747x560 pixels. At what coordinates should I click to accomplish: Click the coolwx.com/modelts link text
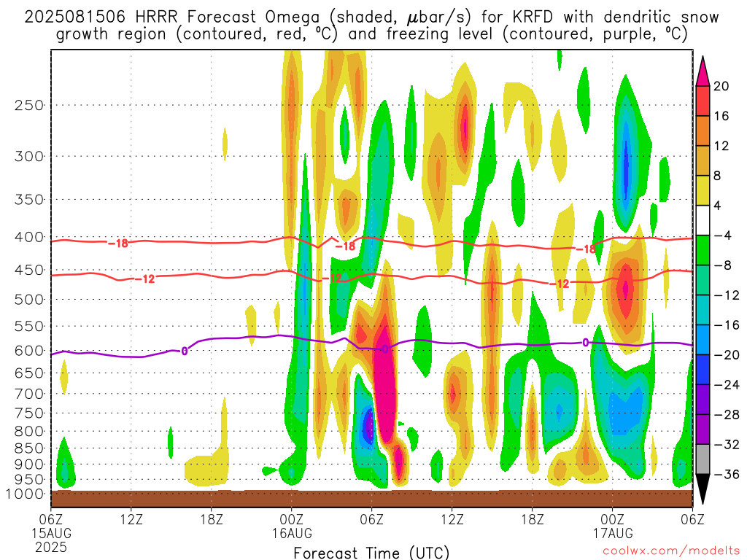pyautogui.click(x=671, y=551)
